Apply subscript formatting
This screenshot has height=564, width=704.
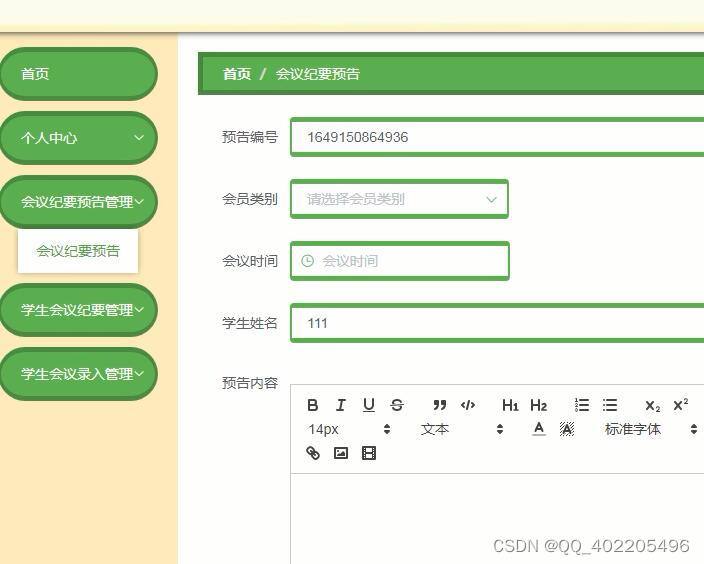(x=652, y=406)
